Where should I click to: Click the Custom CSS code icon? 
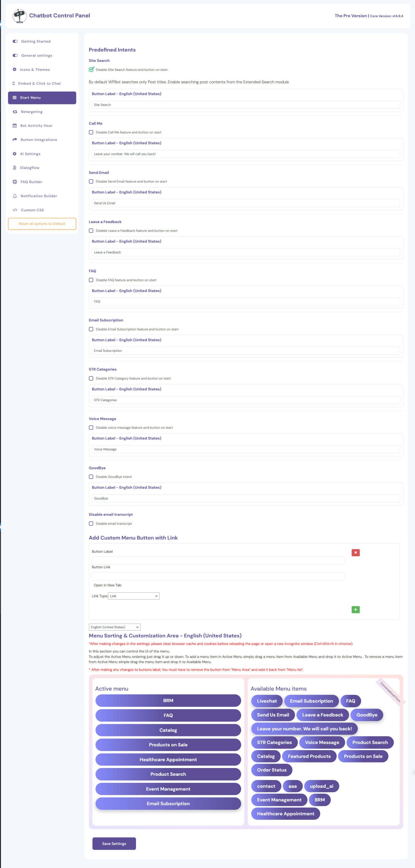[x=15, y=210]
